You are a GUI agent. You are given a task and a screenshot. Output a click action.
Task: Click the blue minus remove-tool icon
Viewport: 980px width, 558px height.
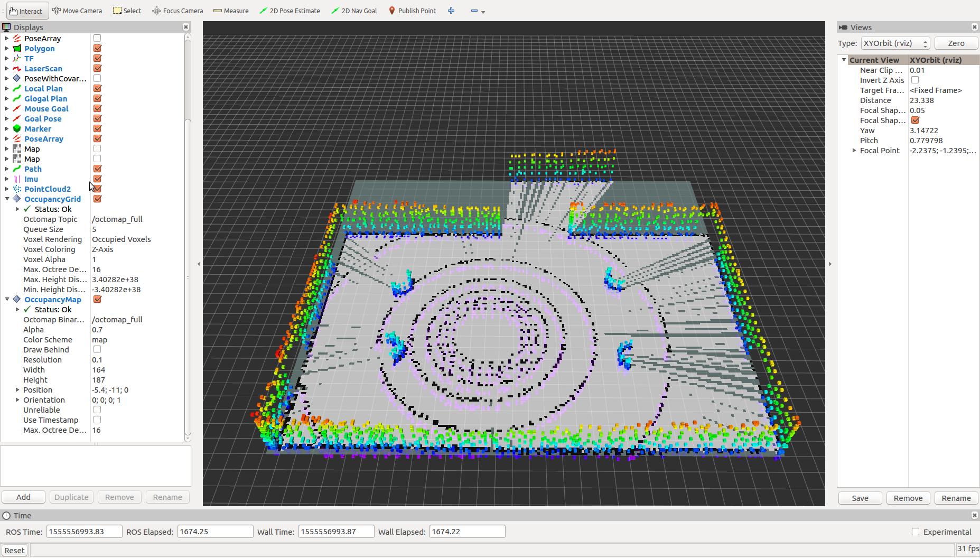[474, 11]
